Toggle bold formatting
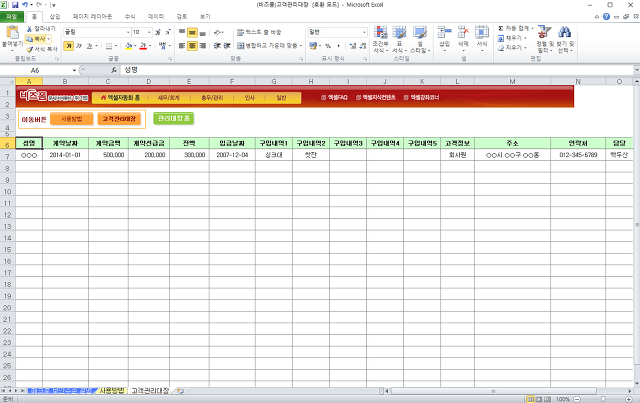Screen dimensions: 640x403 (69, 46)
